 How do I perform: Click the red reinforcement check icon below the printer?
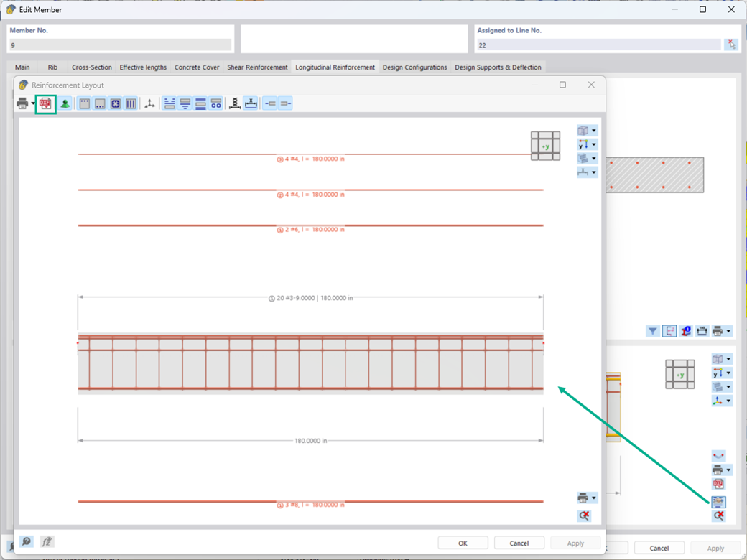pos(584,515)
